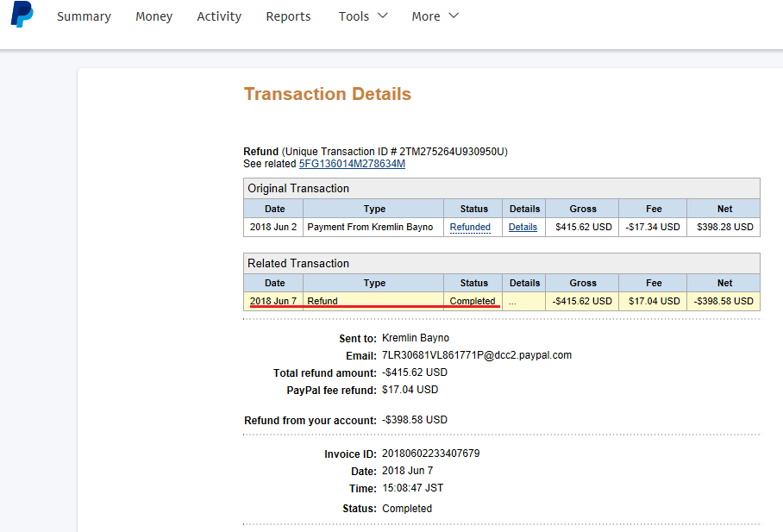Open related transaction 5FG136014M278634M

point(351,163)
